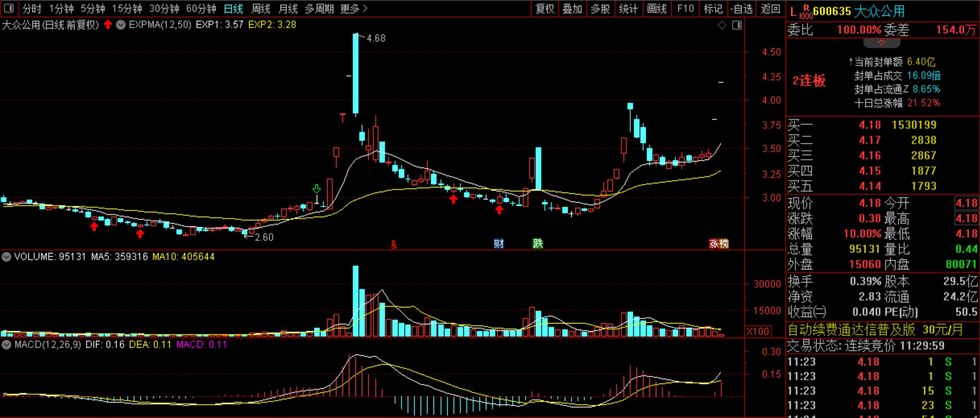980x418 pixels.
Task: Select the 1分钟 period tab
Action: click(61, 9)
